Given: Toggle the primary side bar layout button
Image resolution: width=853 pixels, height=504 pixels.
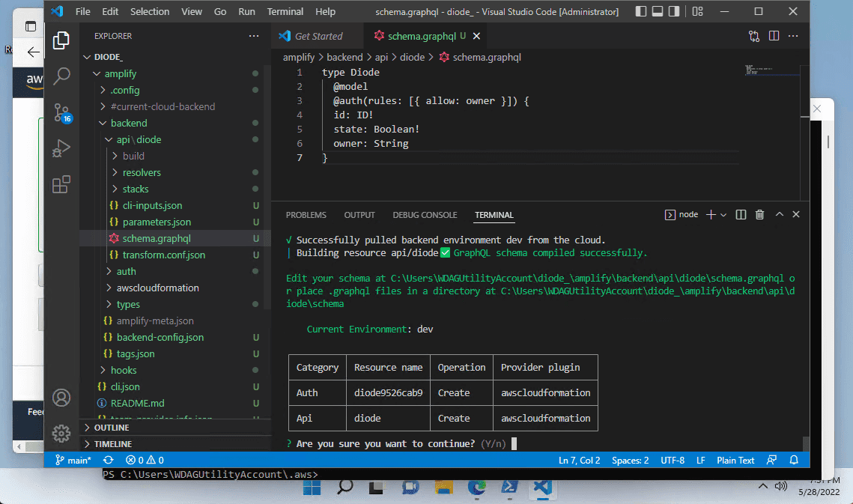Looking at the screenshot, I should tap(641, 11).
